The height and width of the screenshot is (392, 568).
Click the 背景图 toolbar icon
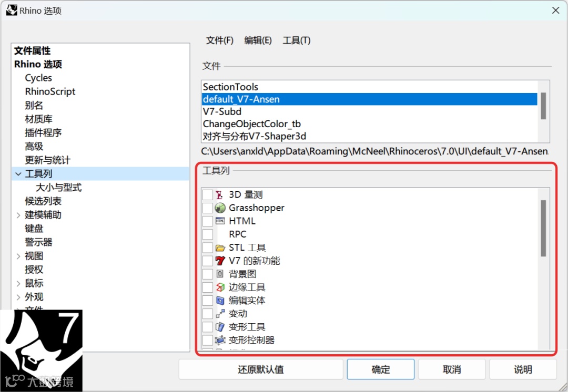(x=219, y=274)
